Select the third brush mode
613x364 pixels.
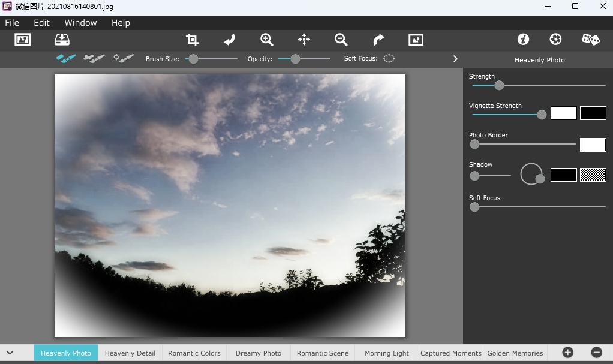point(123,59)
